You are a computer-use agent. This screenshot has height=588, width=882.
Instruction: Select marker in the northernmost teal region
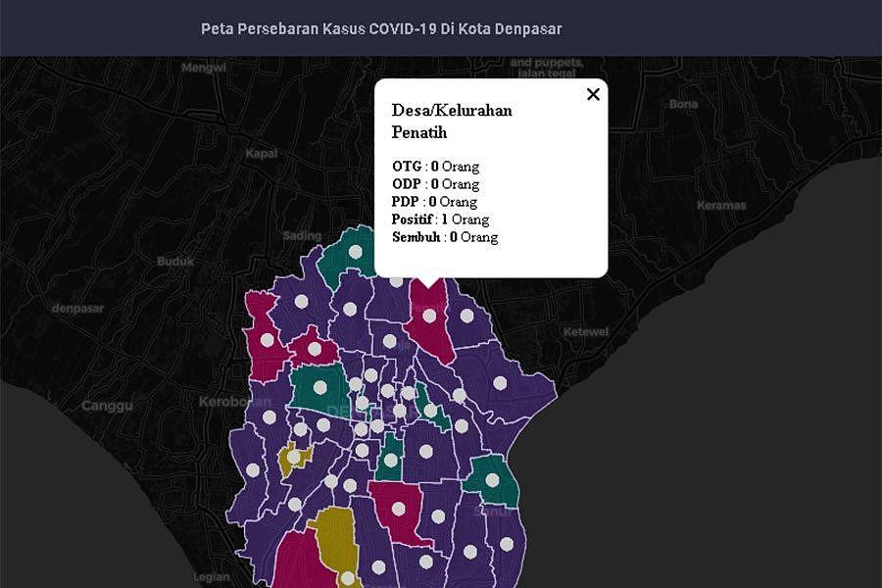point(356,252)
